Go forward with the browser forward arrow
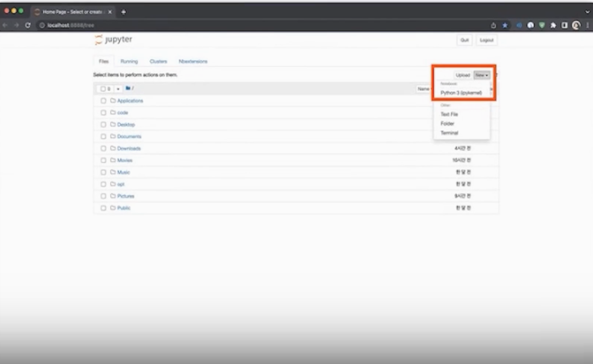The image size is (593, 364). click(x=16, y=25)
